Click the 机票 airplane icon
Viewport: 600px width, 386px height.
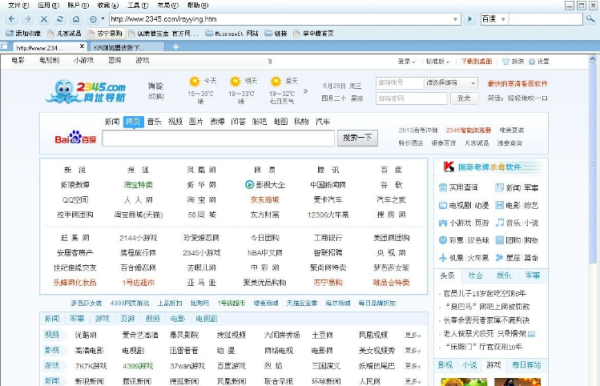pos(443,257)
